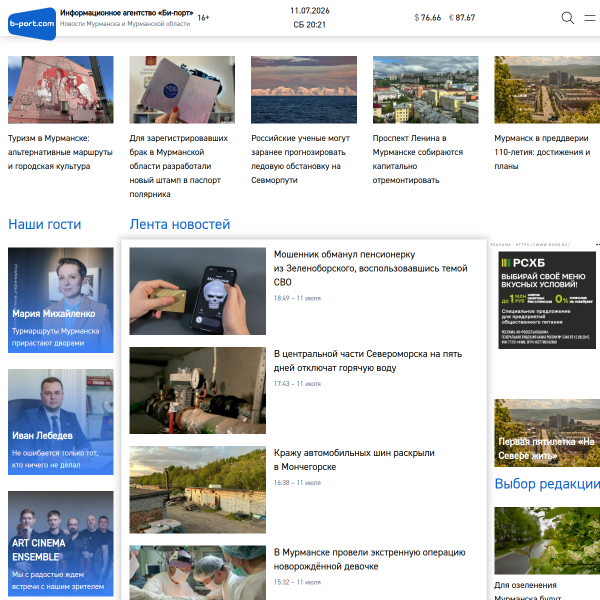Screen dimensions: 600x600
Task: Open Североморск hot water shutdown headline
Action: coord(368,361)
